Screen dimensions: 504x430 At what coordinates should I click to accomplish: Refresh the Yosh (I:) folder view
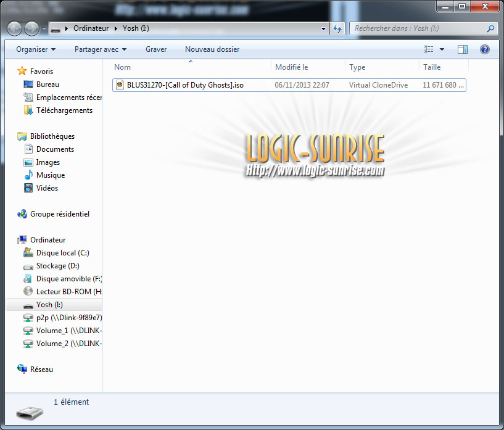(x=337, y=28)
